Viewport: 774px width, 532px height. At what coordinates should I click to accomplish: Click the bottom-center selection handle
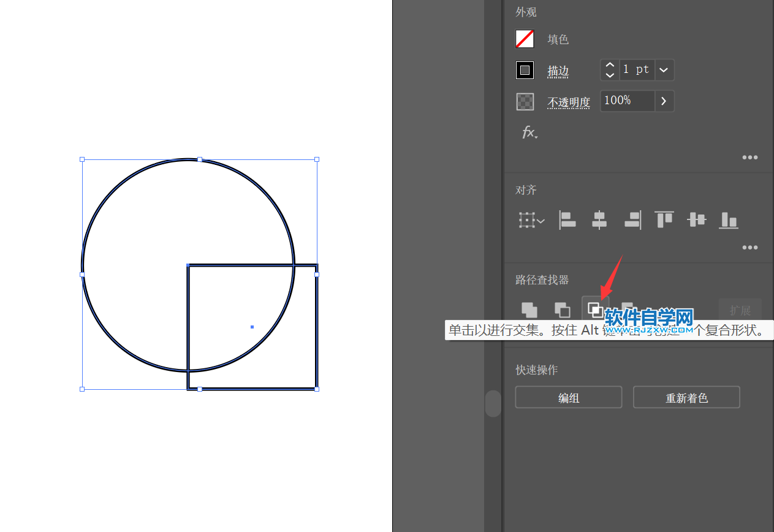point(200,389)
